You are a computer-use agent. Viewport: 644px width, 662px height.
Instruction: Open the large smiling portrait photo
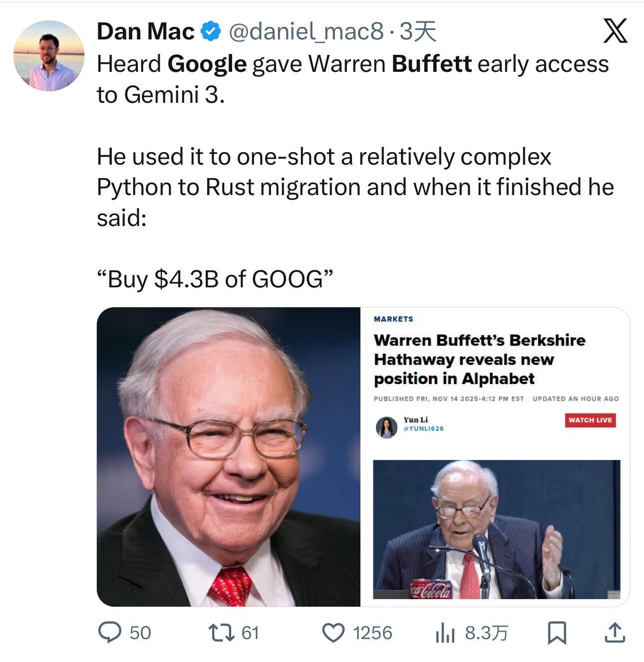229,456
